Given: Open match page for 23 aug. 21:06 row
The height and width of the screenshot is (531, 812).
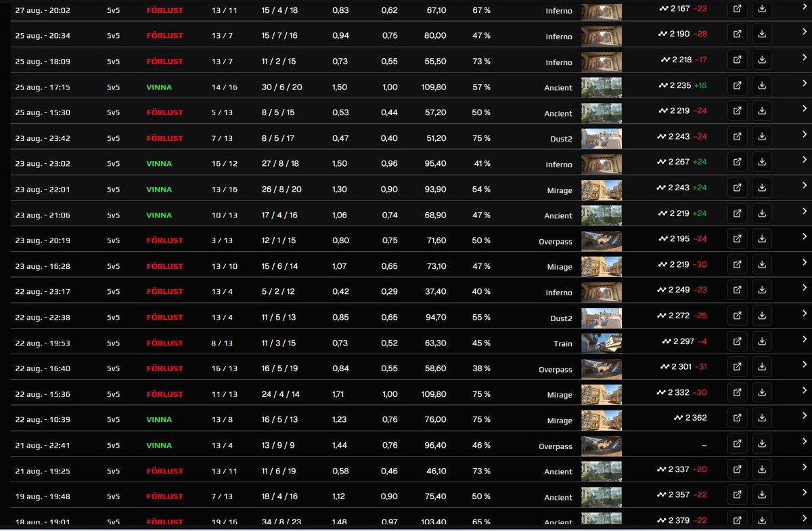Looking at the screenshot, I should pyautogui.click(x=737, y=213).
